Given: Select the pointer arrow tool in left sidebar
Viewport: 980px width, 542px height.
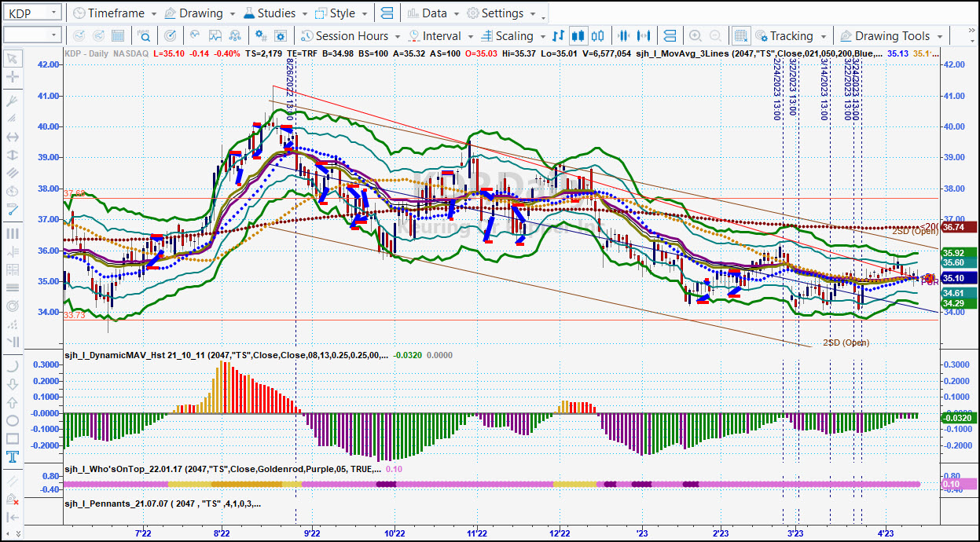Looking at the screenshot, I should coord(13,59).
